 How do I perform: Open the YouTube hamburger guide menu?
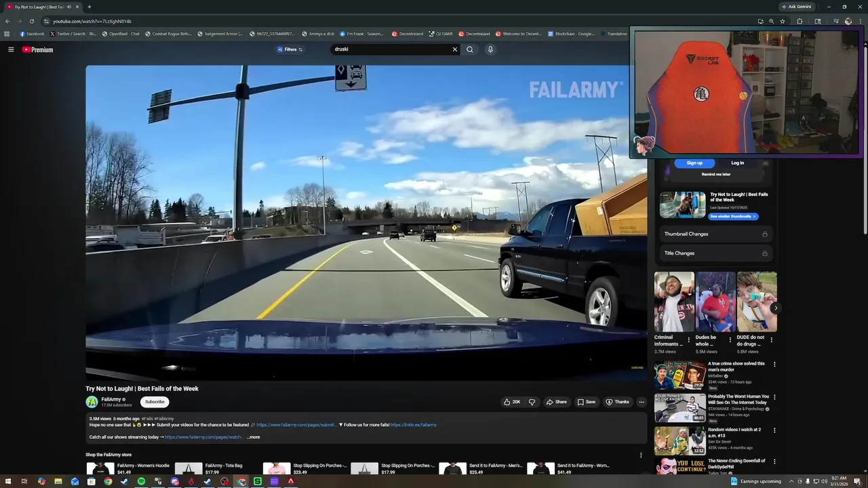(11, 49)
